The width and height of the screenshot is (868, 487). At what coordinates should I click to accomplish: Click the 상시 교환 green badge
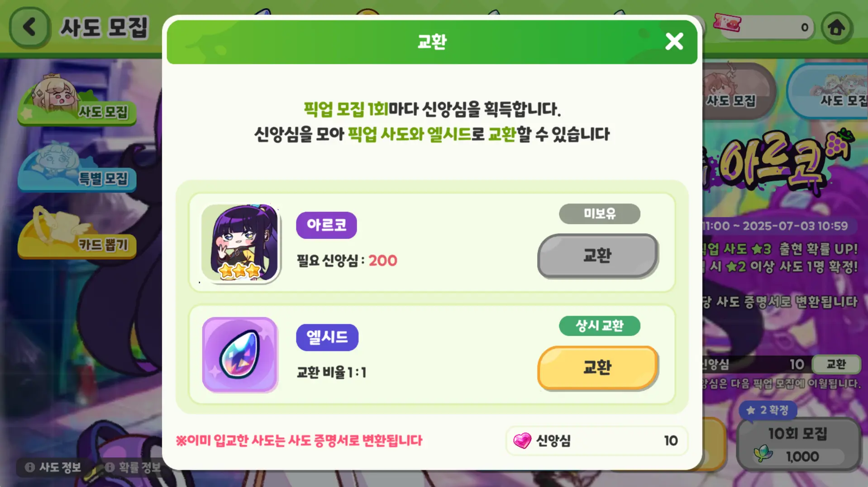click(599, 326)
